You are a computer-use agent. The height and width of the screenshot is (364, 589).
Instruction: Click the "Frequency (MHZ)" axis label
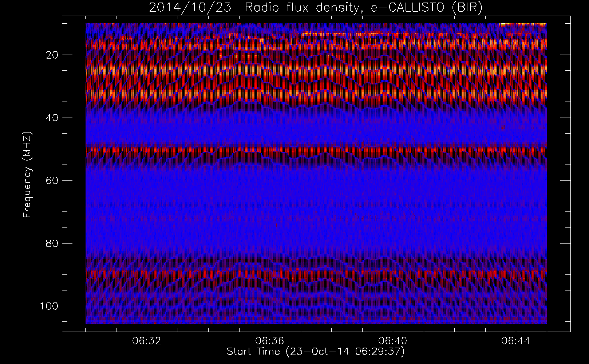(27, 175)
